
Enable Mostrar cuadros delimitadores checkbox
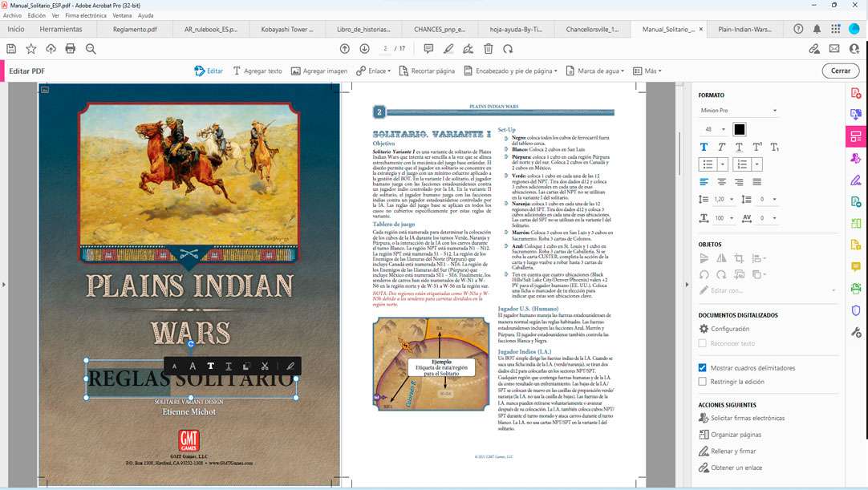point(703,367)
